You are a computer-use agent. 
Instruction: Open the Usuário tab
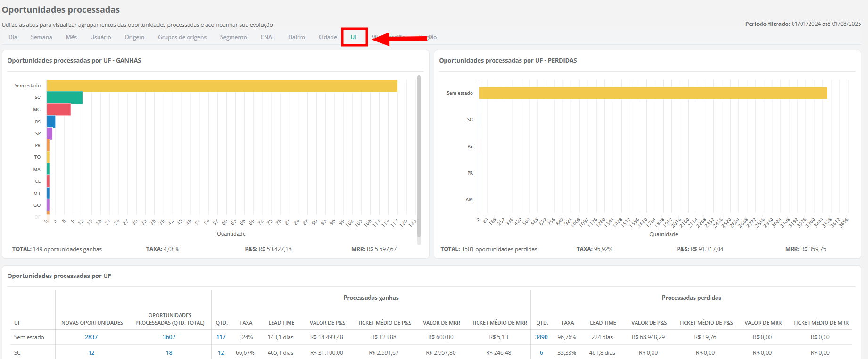[x=100, y=37]
